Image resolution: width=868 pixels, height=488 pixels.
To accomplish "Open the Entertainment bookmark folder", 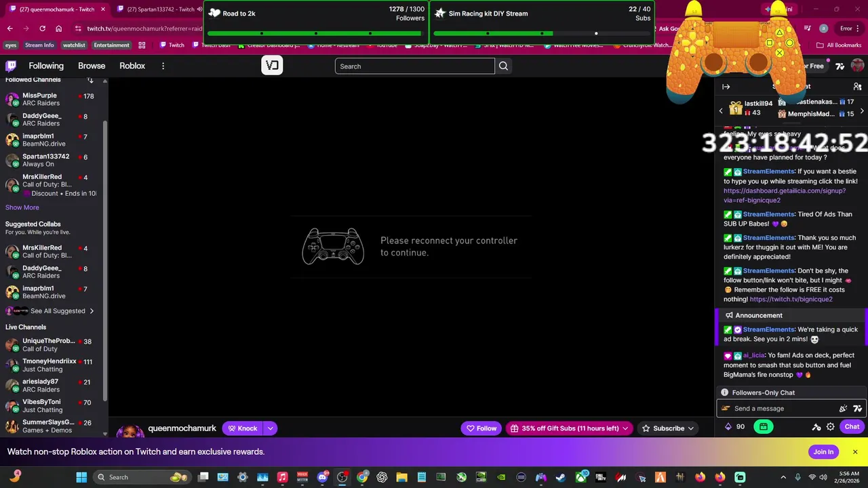I will (111, 45).
